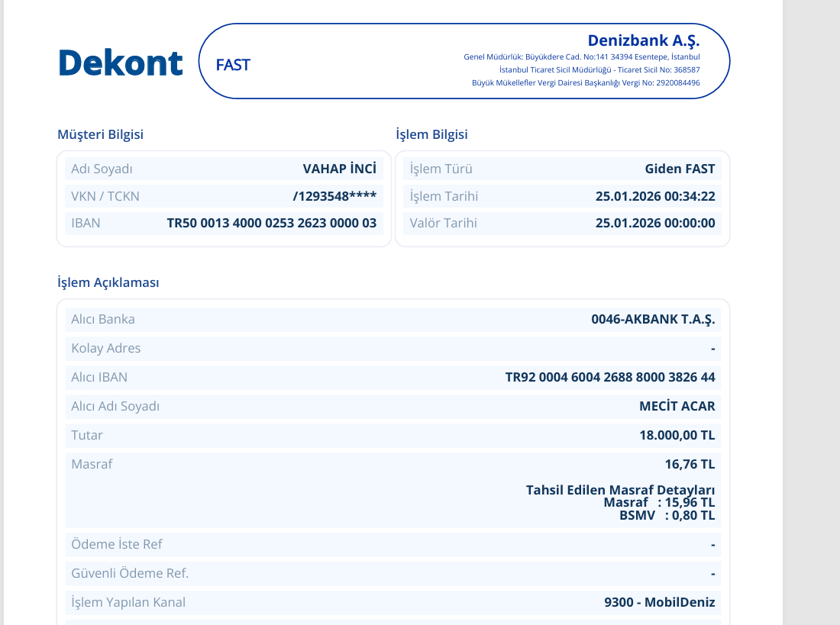Click the Tutar label

(x=87, y=435)
